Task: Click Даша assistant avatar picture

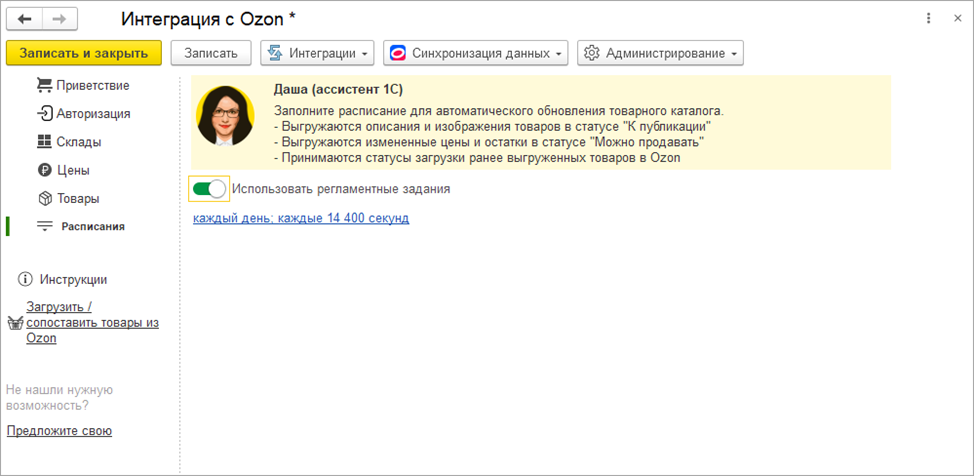Action: [x=225, y=116]
